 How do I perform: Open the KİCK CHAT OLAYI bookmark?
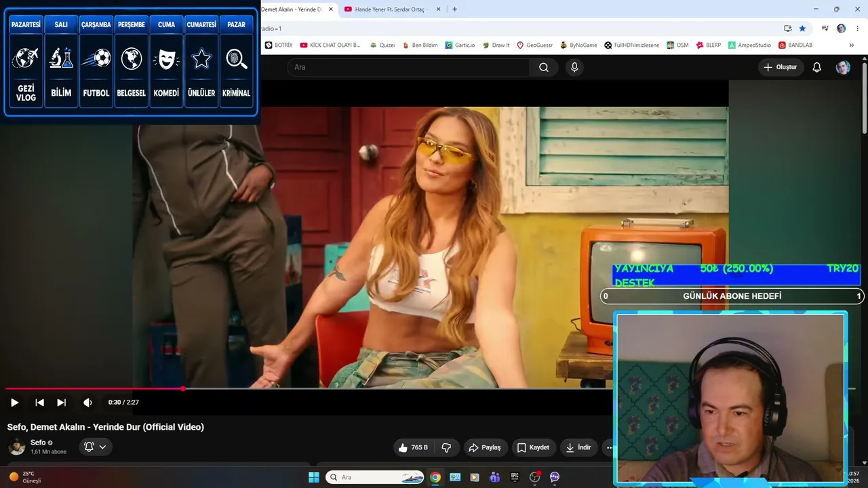(x=330, y=45)
